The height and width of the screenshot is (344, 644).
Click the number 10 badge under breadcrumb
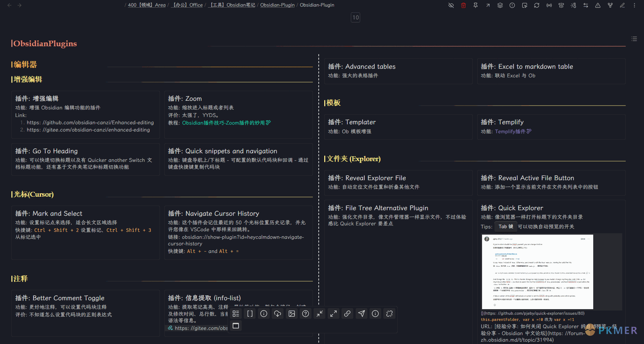356,18
